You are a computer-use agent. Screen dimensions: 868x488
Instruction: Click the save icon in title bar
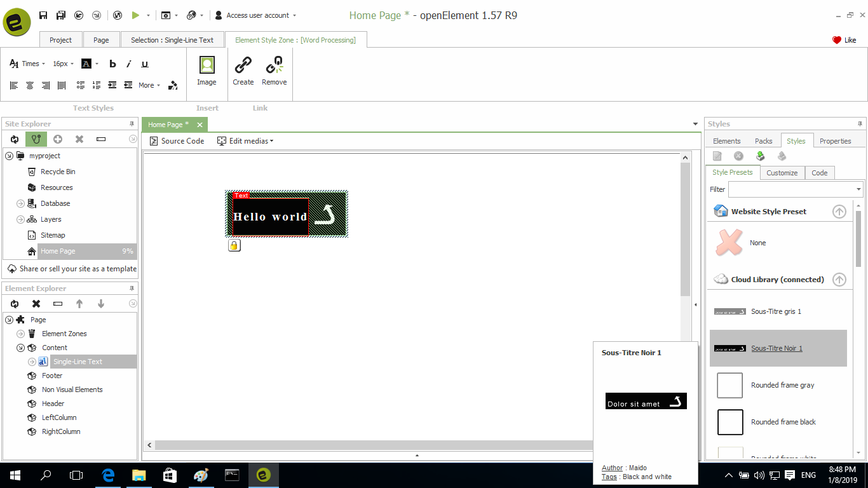coord(43,15)
